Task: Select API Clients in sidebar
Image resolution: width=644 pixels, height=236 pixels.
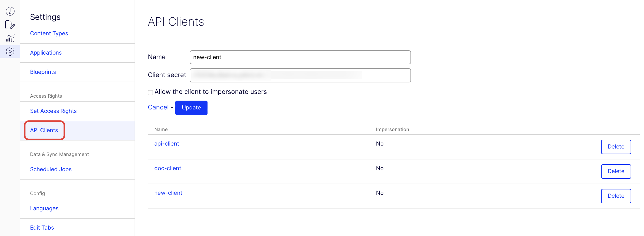Action: click(x=44, y=130)
